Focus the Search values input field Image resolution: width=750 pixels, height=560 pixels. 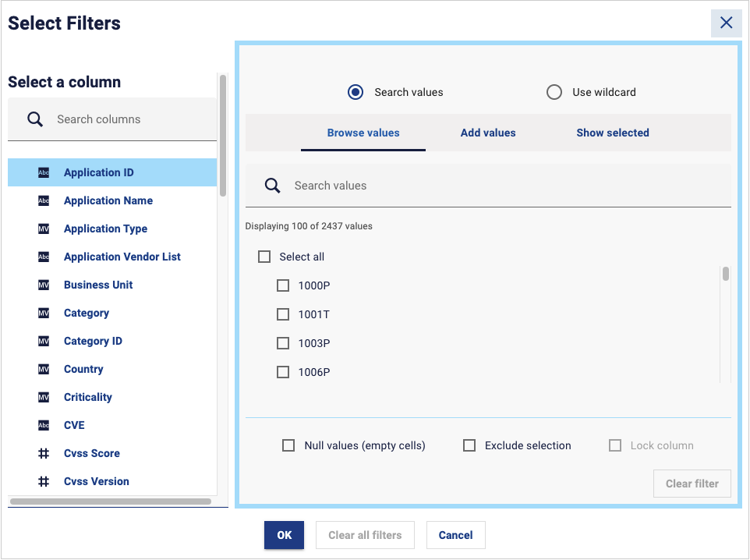point(488,186)
